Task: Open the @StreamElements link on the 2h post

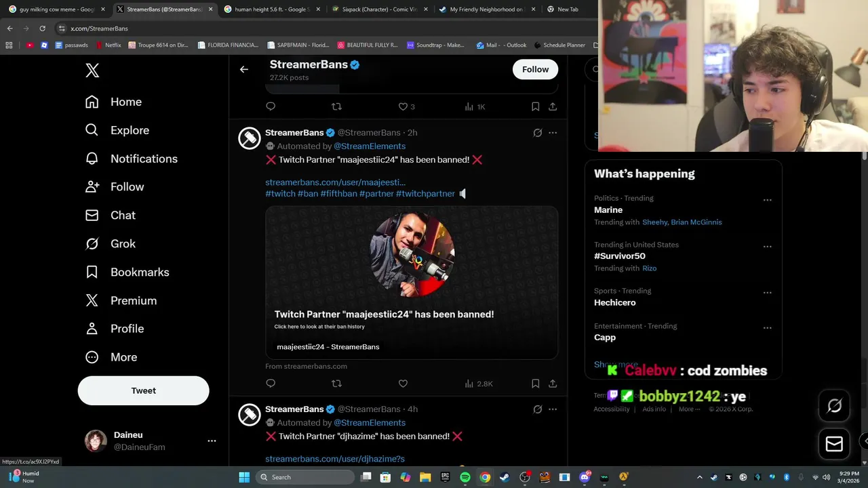Action: coord(370,146)
